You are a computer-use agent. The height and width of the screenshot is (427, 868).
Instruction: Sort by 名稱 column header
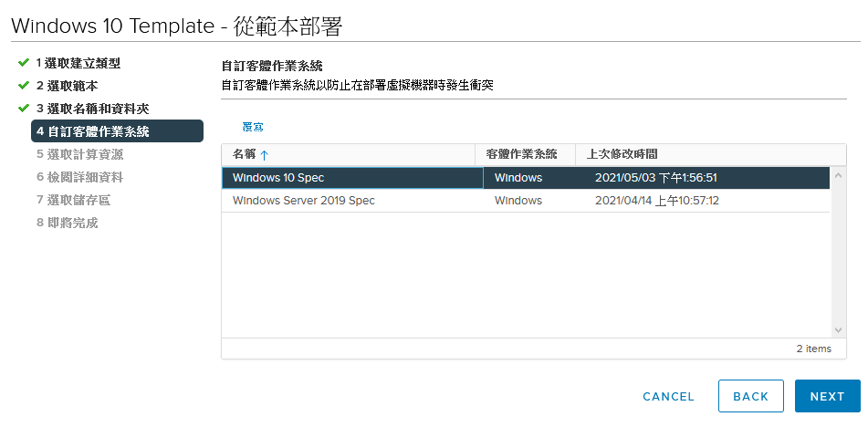click(x=244, y=154)
